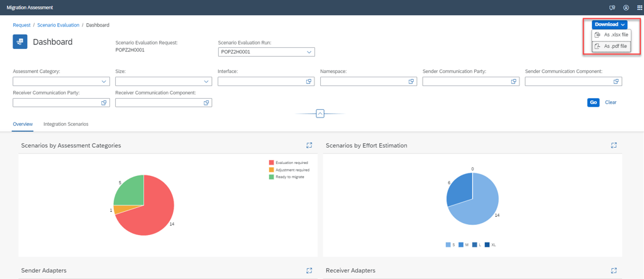Expand the Scenario Evaluation Run dropdown
644x279 pixels.
(309, 52)
